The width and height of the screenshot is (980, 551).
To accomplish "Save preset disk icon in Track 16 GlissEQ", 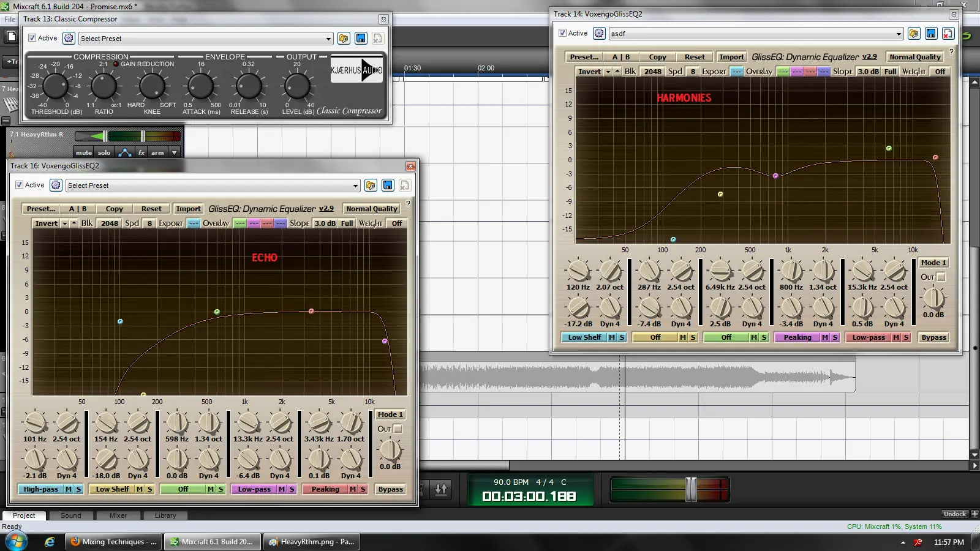I will pos(388,186).
